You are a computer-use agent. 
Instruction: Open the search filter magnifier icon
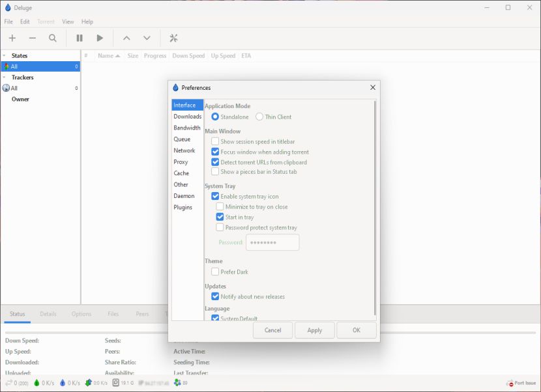tap(52, 38)
